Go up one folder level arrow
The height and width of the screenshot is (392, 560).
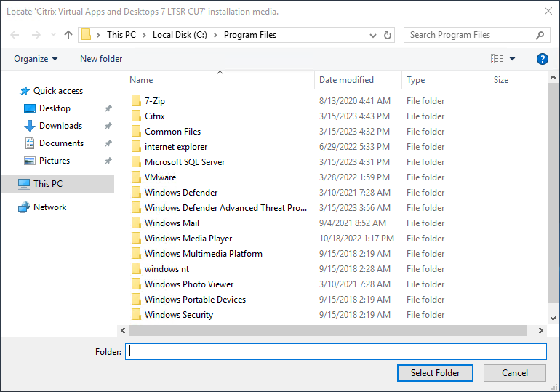tap(68, 35)
